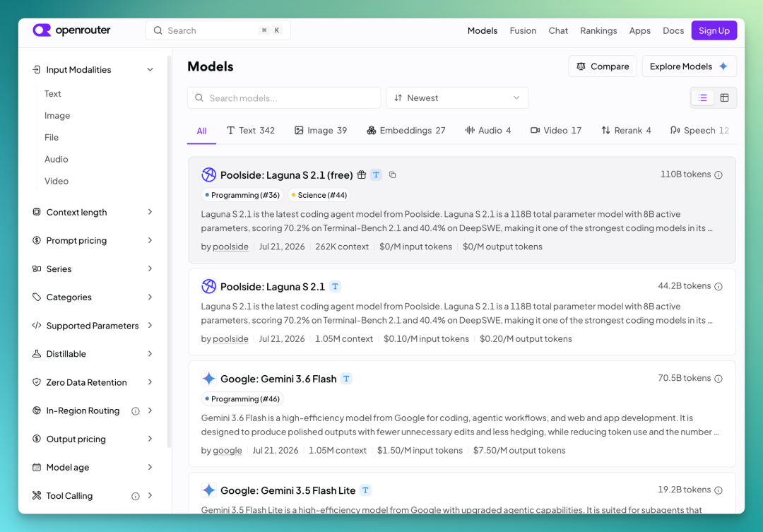763x532 pixels.
Task: Expand the Context length filter
Action: [x=92, y=212]
